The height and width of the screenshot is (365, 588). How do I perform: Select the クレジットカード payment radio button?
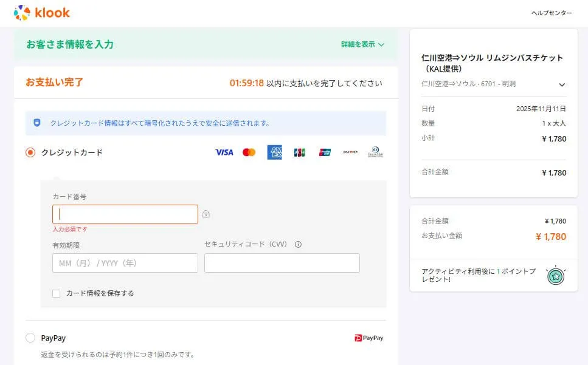[x=29, y=152]
